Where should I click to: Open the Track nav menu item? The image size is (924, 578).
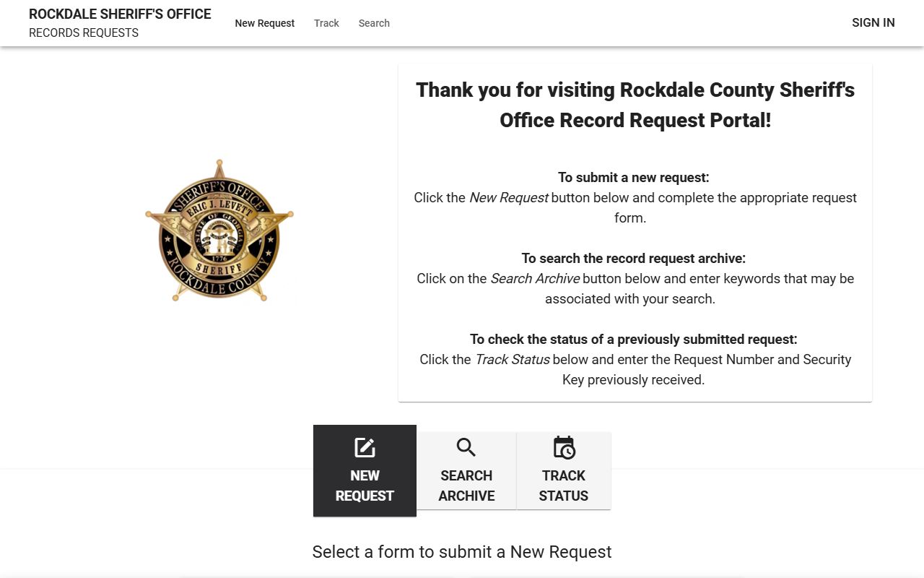tap(326, 23)
